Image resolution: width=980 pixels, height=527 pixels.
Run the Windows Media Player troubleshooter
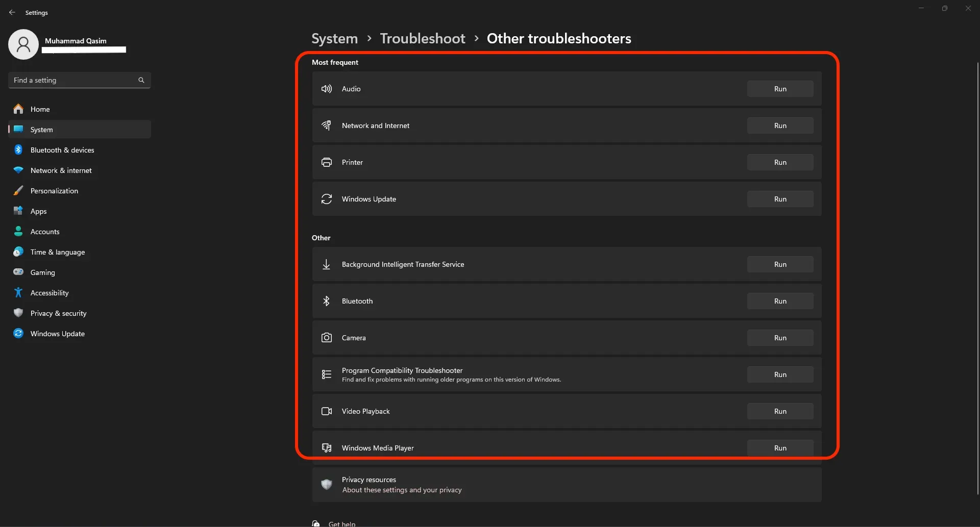tap(780, 448)
